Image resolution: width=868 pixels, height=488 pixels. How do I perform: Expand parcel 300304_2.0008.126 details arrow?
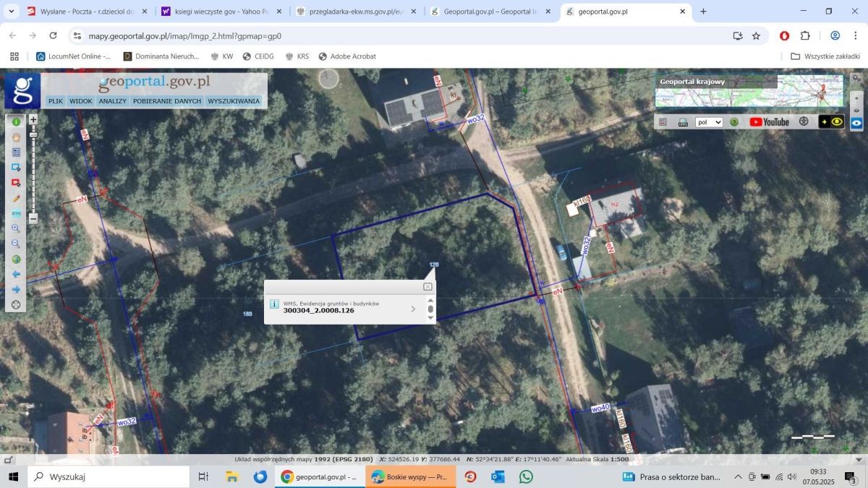click(413, 309)
